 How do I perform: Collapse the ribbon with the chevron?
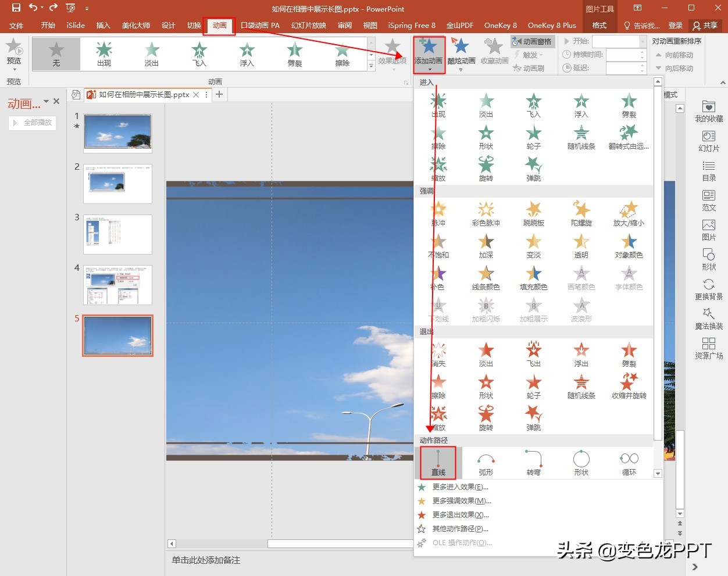point(723,83)
